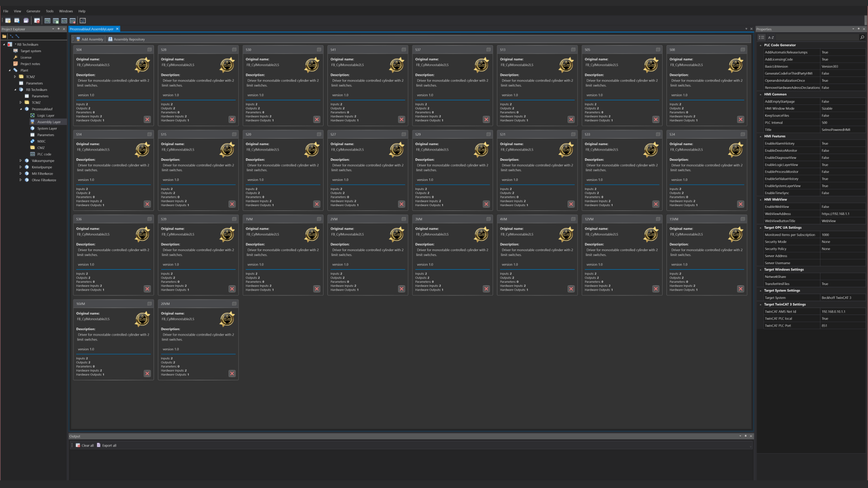Click the search magnifier in Properties panel
This screenshot has height=488, width=868.
click(x=862, y=38)
